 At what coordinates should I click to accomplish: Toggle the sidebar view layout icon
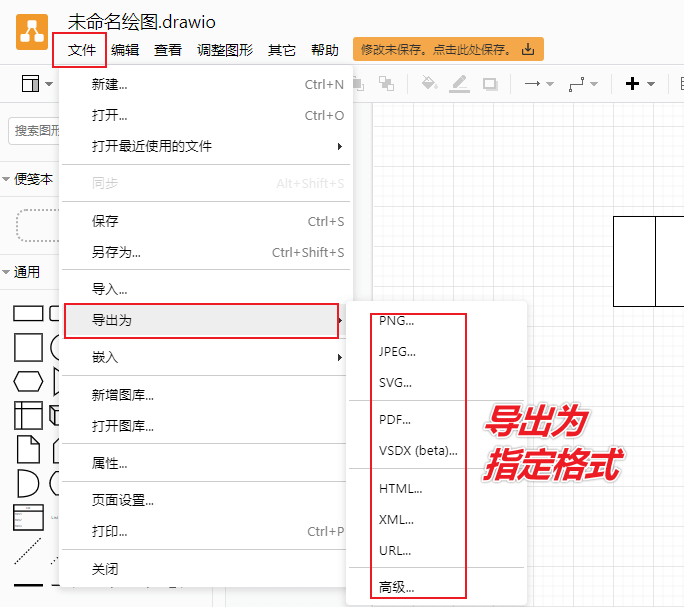tap(31, 83)
